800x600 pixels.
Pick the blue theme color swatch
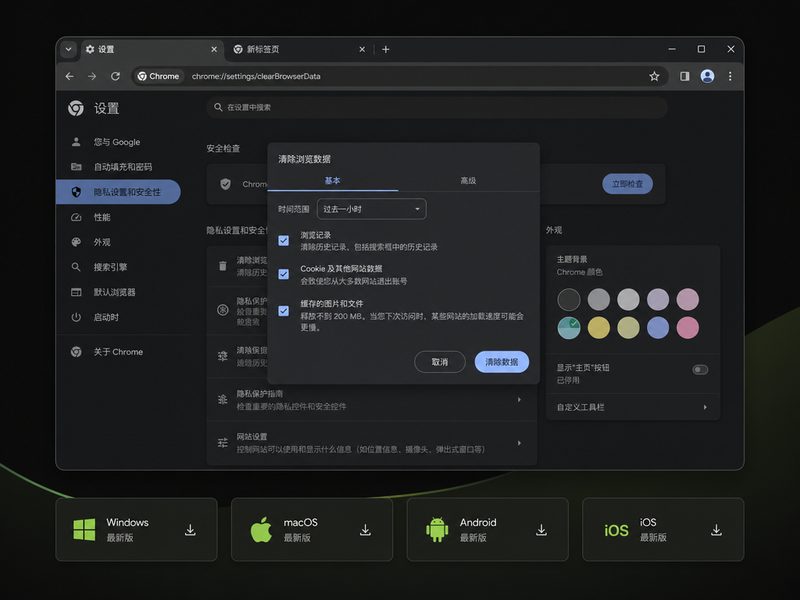pos(658,328)
